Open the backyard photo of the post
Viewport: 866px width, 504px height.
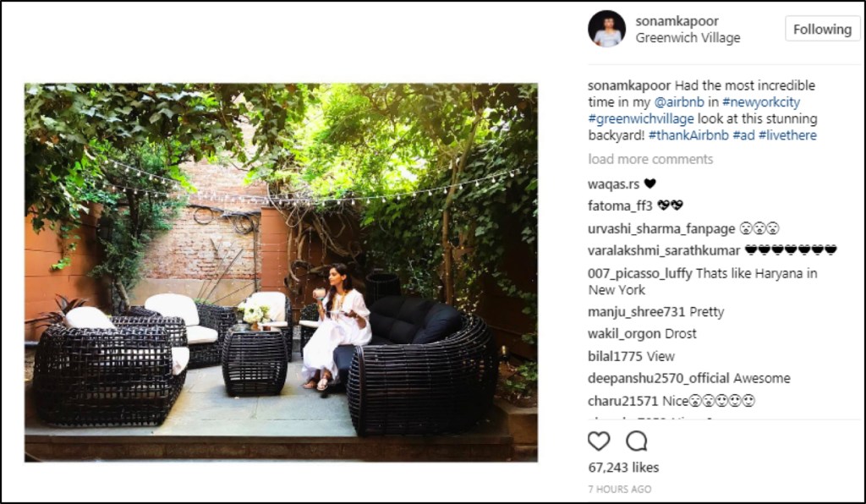[281, 272]
